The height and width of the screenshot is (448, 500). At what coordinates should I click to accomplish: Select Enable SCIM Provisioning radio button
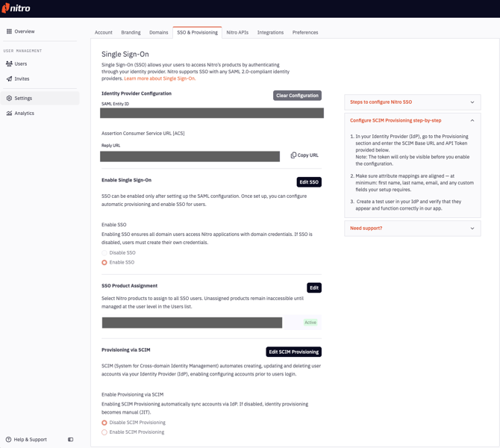[104, 432]
